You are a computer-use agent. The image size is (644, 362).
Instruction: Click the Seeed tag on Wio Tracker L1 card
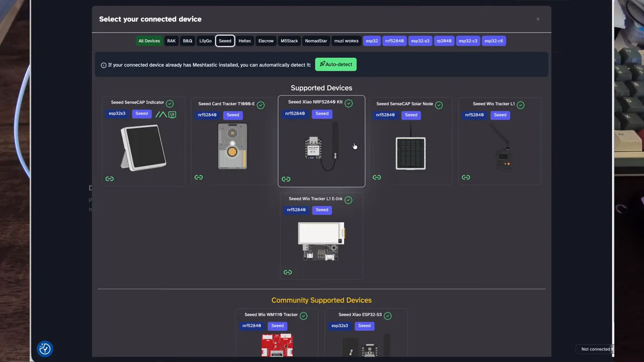click(x=500, y=115)
